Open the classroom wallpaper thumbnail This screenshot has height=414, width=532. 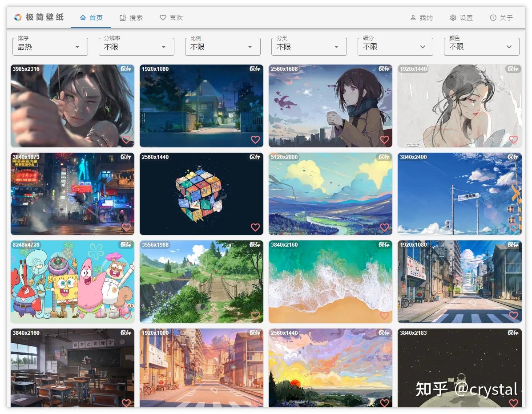pyautogui.click(x=72, y=368)
